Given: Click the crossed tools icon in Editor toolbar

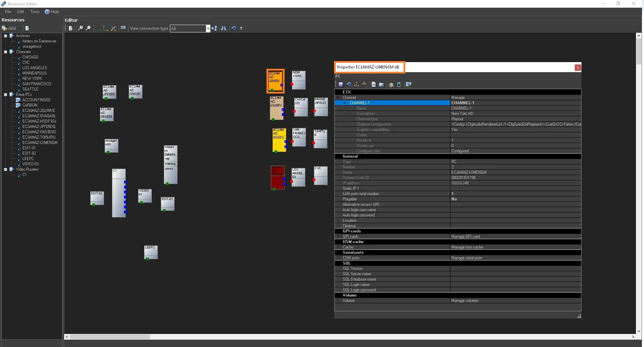Looking at the screenshot, I should pos(113,28).
